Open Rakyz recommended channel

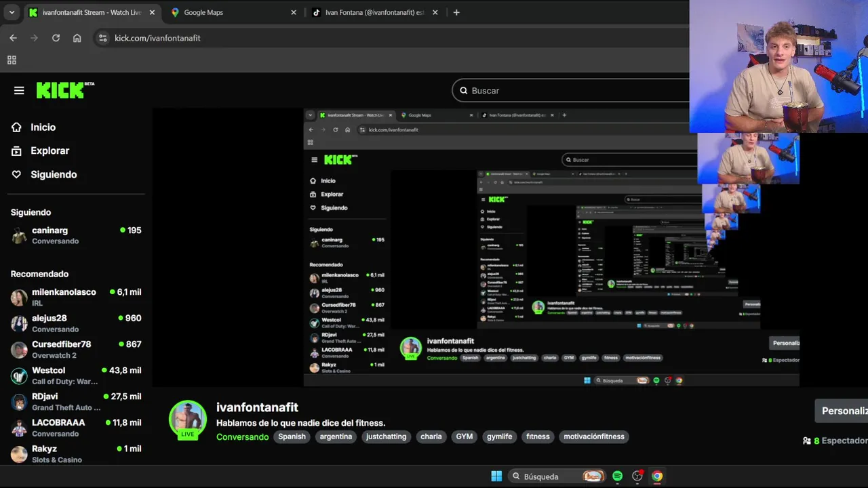[76, 453]
